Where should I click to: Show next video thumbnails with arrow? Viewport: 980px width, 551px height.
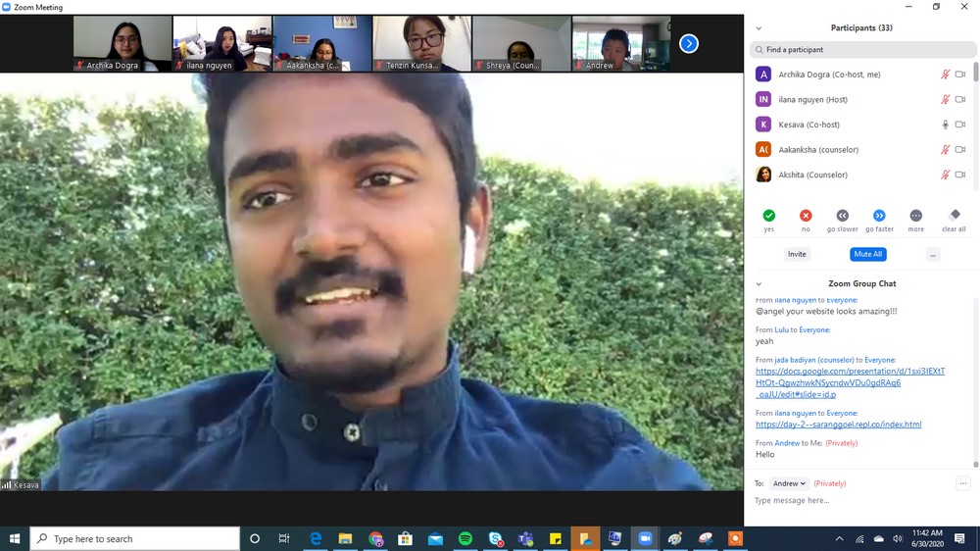coord(689,43)
